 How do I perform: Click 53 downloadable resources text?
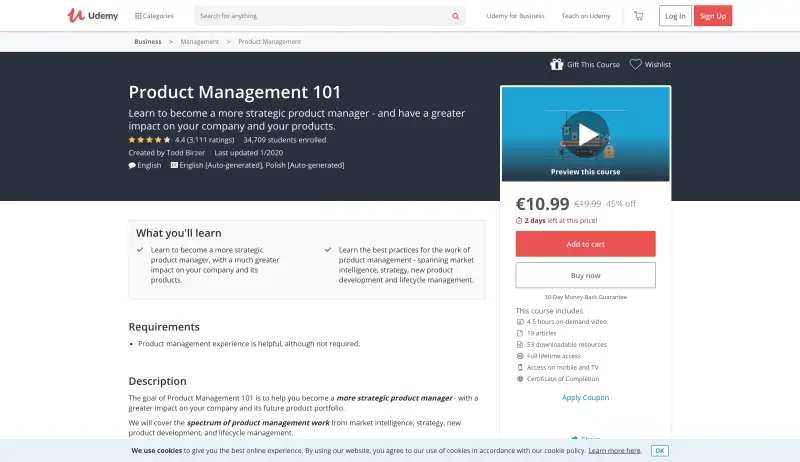coord(567,345)
